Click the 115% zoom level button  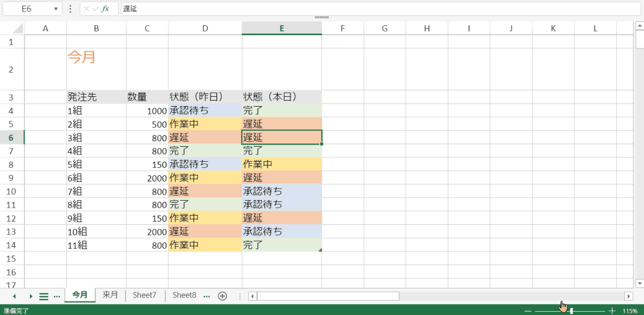click(x=630, y=311)
